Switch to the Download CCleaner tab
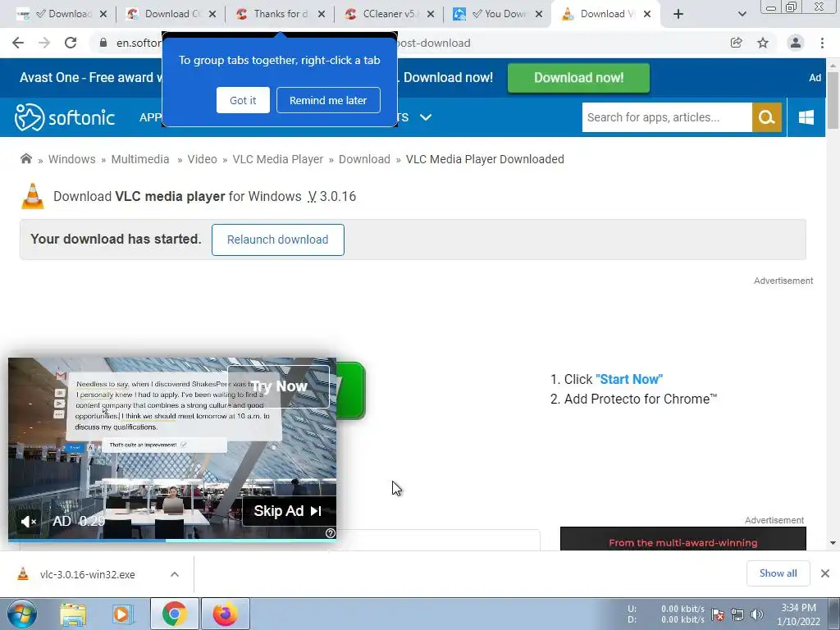This screenshot has height=630, width=840. [x=171, y=14]
